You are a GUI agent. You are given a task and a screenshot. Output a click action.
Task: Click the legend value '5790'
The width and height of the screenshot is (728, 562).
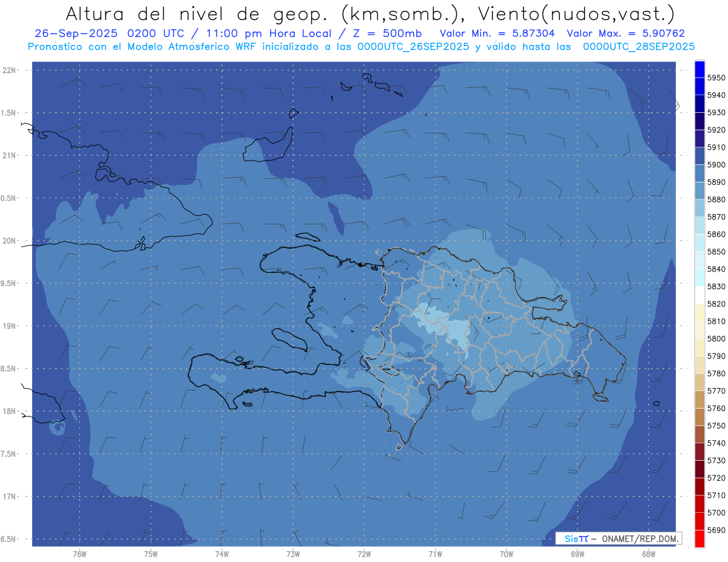(x=716, y=356)
